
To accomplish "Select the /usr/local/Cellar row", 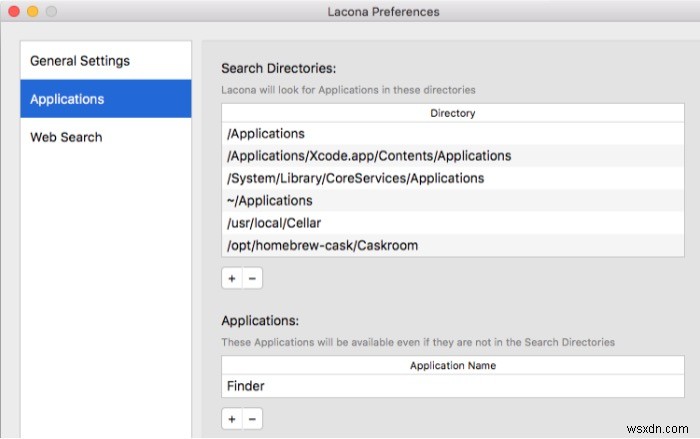I will point(451,223).
